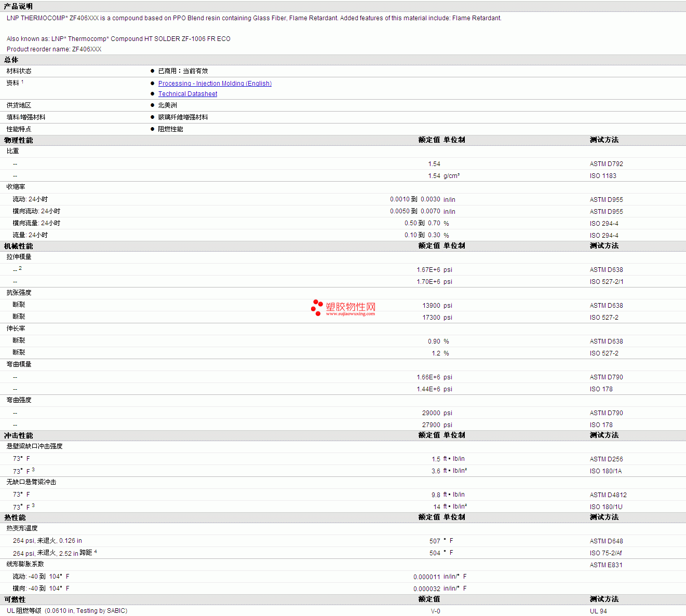This screenshot has height=616, width=686.
Task: Open the Processing - Injection Molding (English) link
Action: (x=215, y=84)
